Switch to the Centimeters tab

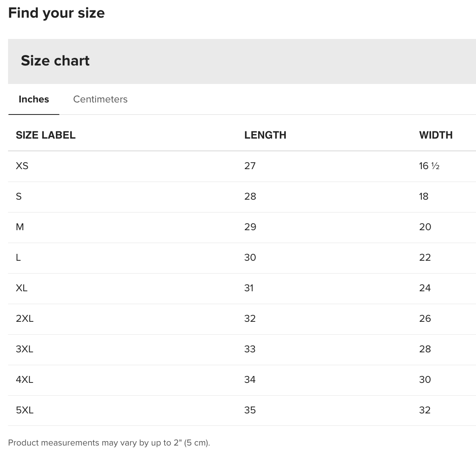100,99
